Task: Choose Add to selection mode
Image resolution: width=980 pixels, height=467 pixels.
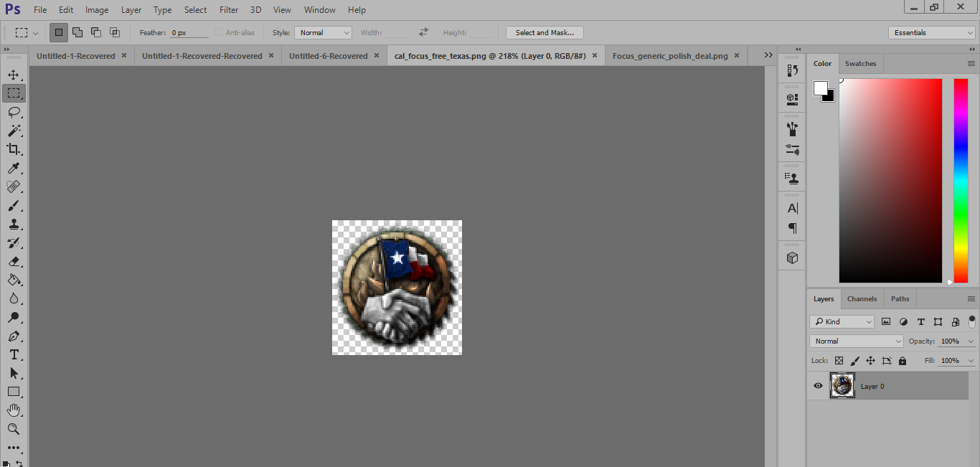Action: [x=77, y=32]
